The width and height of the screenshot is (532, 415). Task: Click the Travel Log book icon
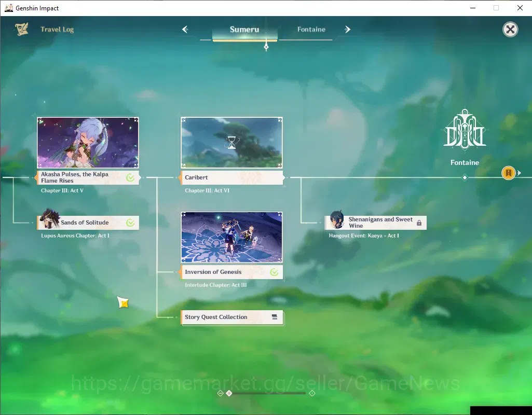21,30
